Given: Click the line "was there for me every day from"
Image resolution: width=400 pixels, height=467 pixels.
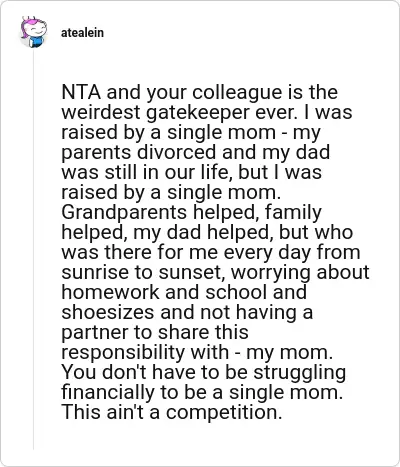Looking at the screenshot, I should (211, 252).
